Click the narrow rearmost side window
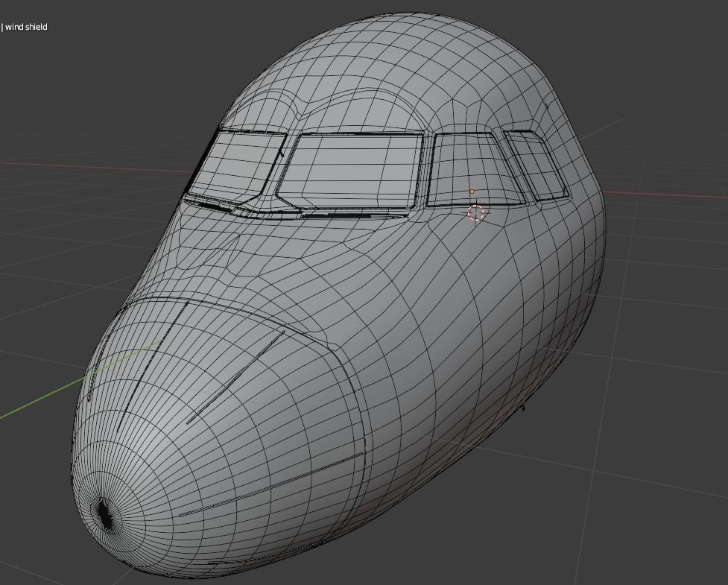728x585 pixels. coord(536,165)
